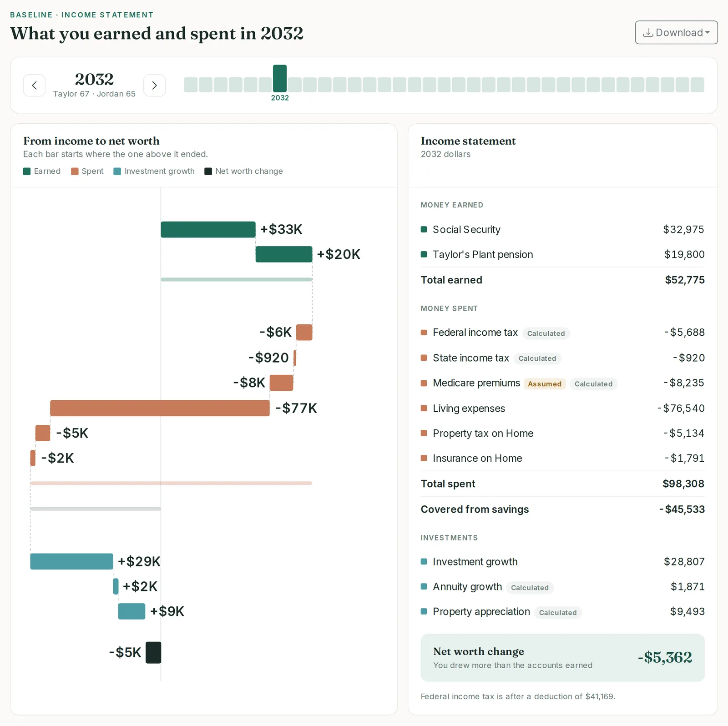728x726 pixels.
Task: Select the dark -$5K net worth bar
Action: tap(153, 653)
